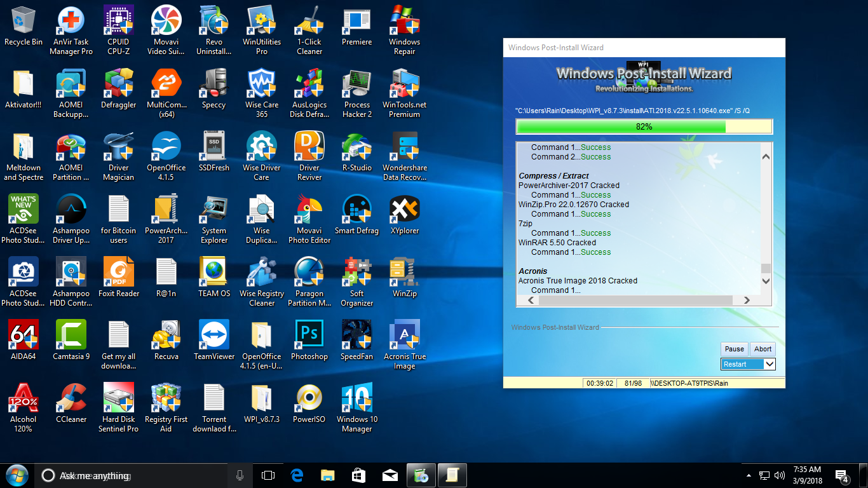Image resolution: width=868 pixels, height=488 pixels.
Task: Select the Movavi Video Suite icon
Action: (166, 31)
